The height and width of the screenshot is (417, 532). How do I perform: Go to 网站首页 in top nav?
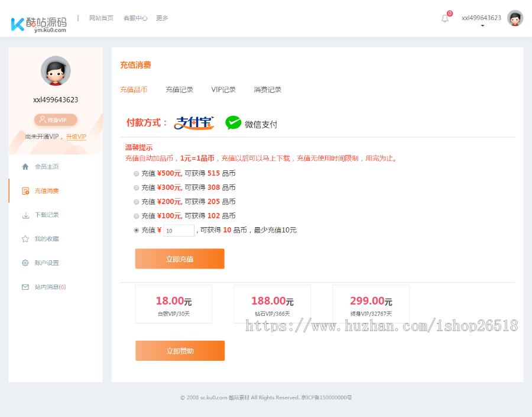[x=101, y=18]
